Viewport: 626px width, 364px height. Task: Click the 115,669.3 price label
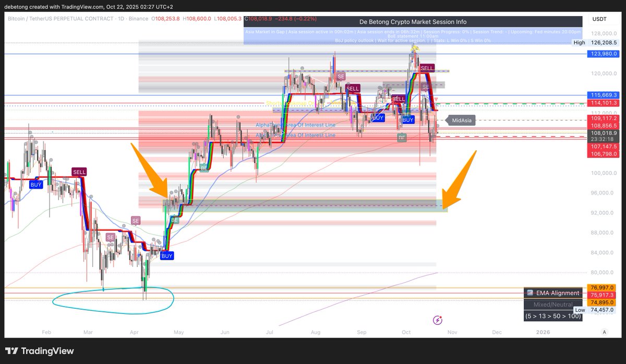coord(603,95)
